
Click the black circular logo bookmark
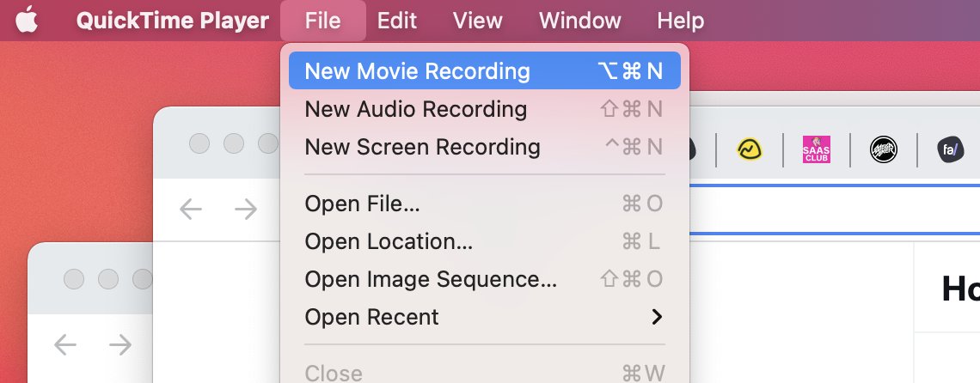[883, 149]
